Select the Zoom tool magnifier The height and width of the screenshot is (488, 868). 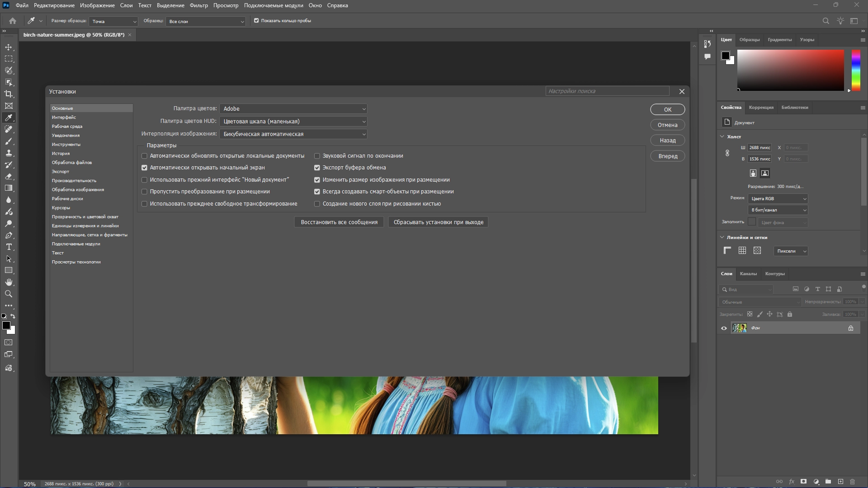click(x=9, y=294)
